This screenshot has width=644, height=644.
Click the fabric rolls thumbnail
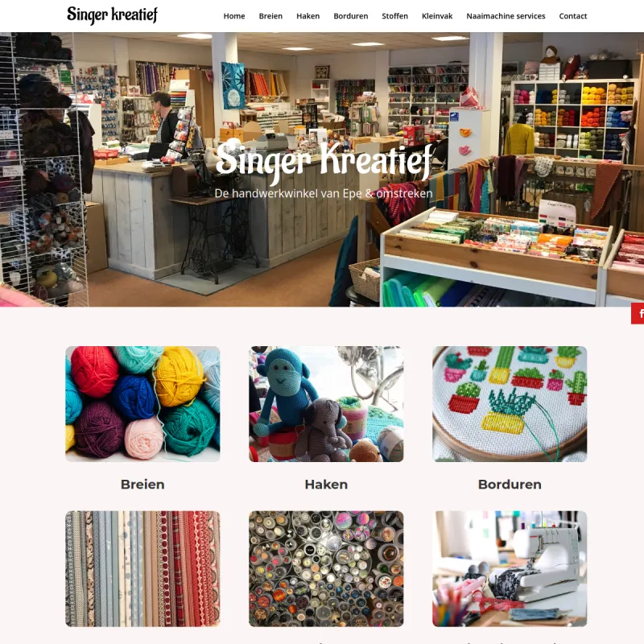[x=142, y=568]
